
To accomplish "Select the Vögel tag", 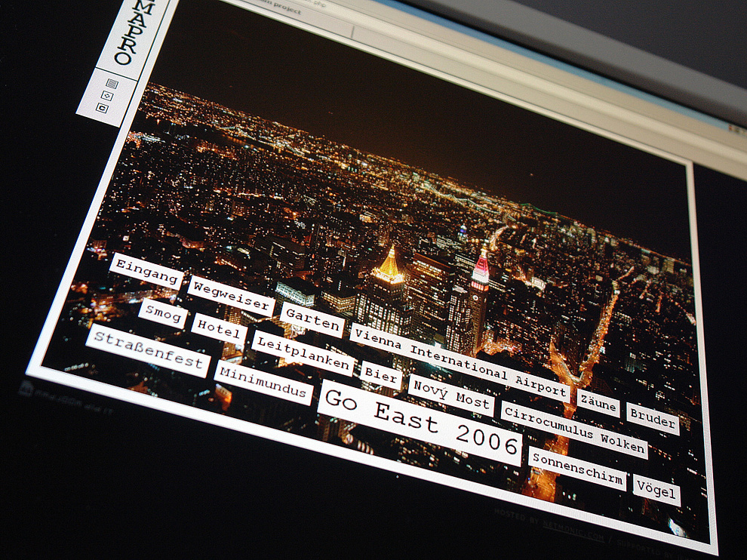I will click(656, 491).
